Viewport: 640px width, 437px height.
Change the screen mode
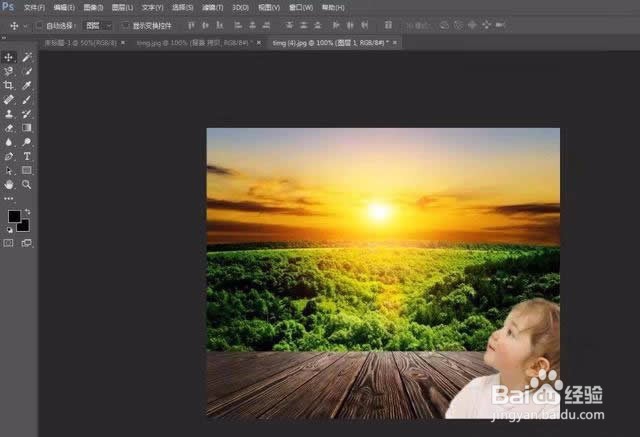[27, 243]
